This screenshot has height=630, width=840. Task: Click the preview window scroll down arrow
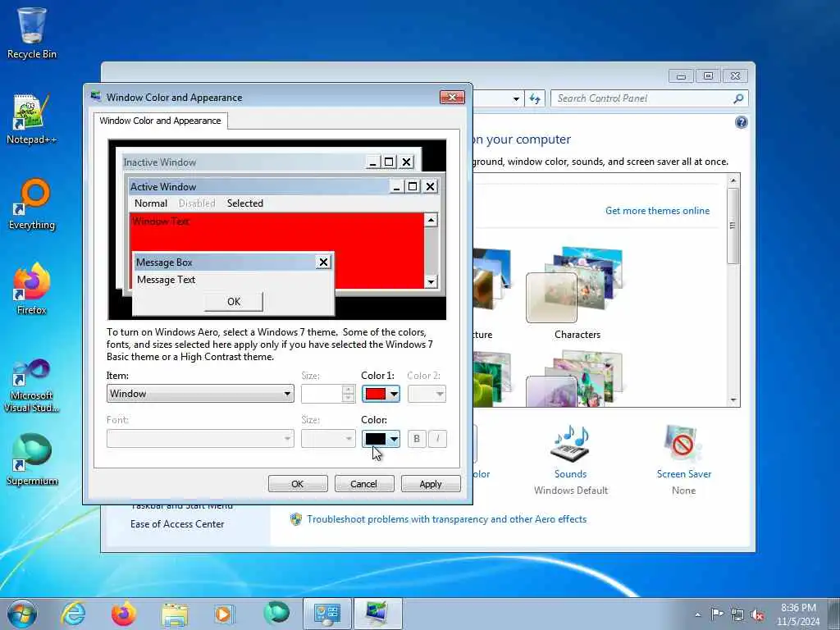[x=431, y=281]
